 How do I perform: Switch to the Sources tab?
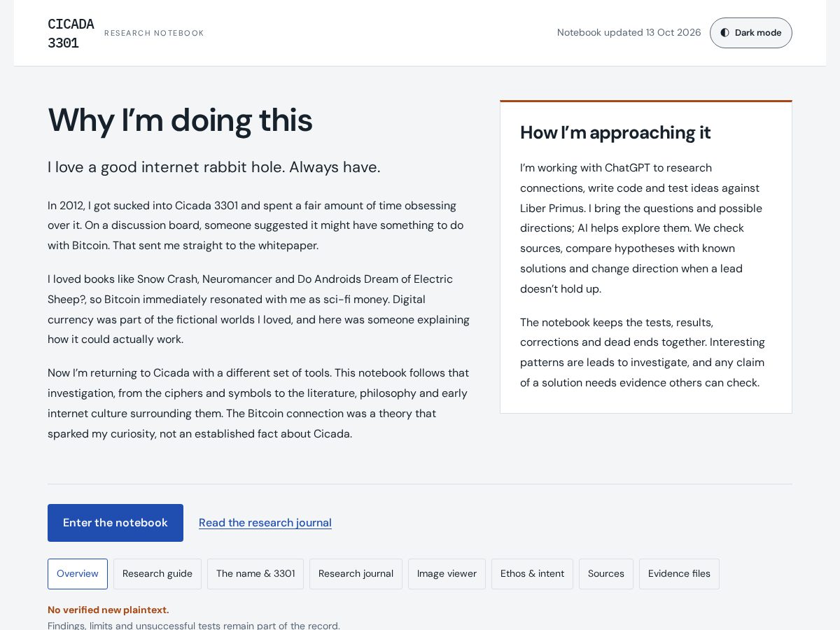(x=606, y=574)
